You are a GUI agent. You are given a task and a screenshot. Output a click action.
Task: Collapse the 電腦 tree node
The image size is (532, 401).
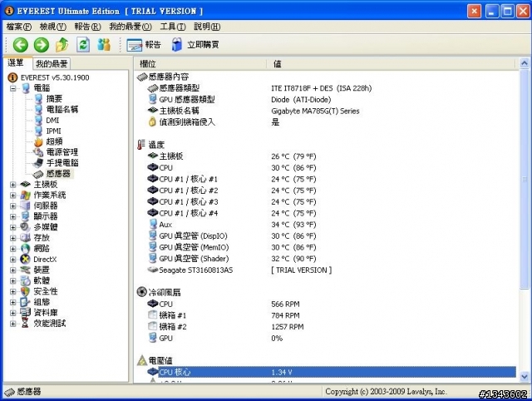pyautogui.click(x=13, y=89)
